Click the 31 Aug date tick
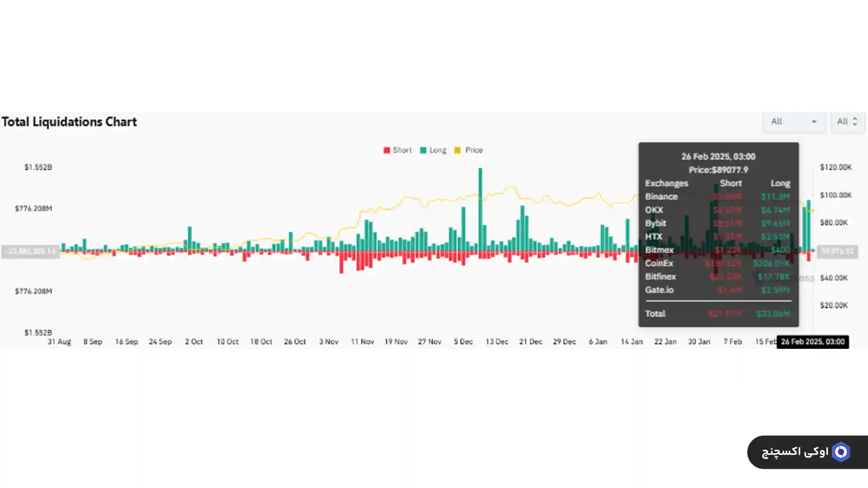 tap(59, 342)
